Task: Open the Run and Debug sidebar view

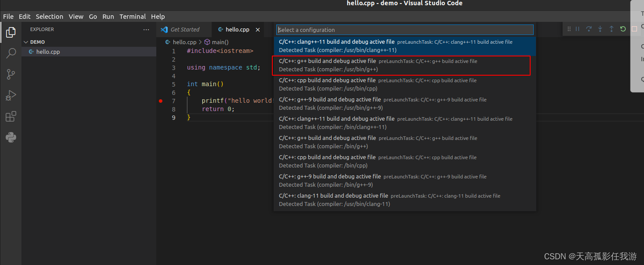Action: click(x=11, y=95)
